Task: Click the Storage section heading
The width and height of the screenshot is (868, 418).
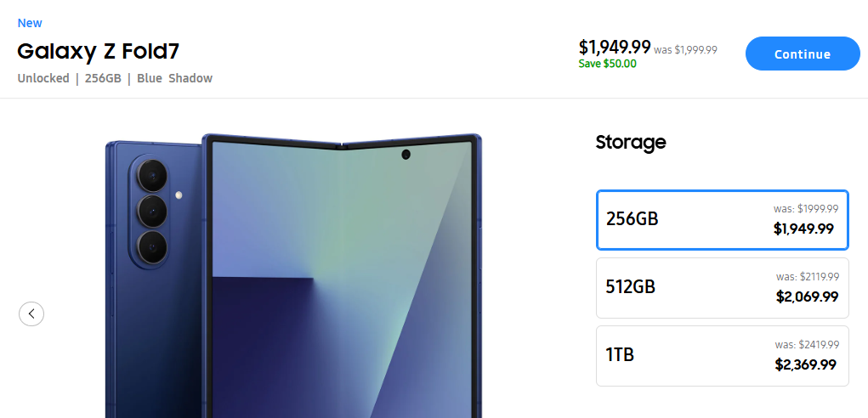Action: click(x=631, y=142)
